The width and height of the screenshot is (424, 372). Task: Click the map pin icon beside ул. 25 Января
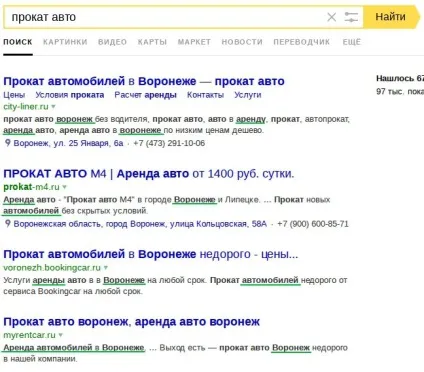coord(7,143)
